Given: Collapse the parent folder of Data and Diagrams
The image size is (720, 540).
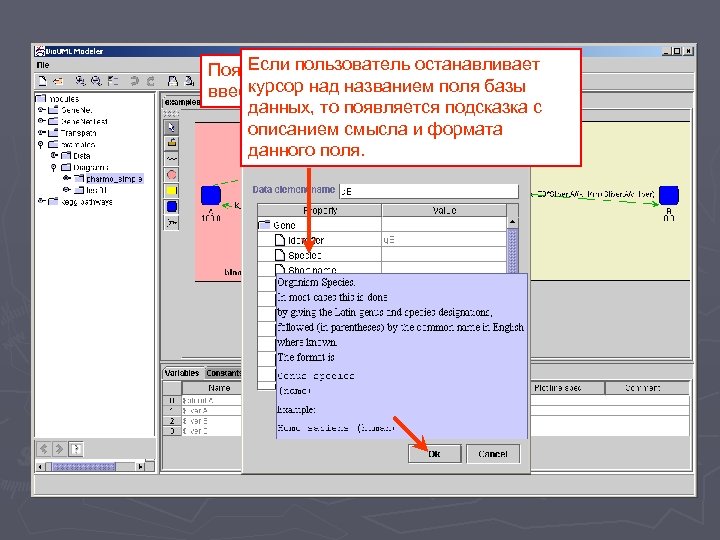Looking at the screenshot, I should pos(41,144).
